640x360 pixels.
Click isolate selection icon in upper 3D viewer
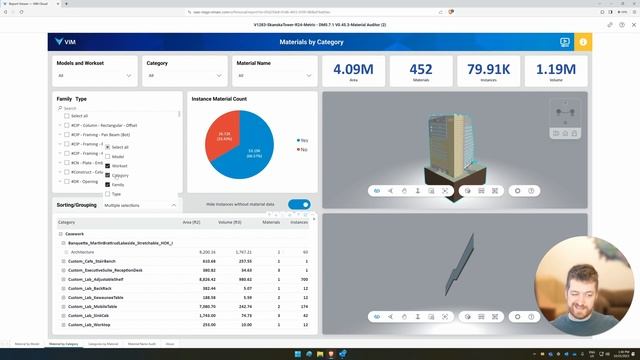[495, 191]
